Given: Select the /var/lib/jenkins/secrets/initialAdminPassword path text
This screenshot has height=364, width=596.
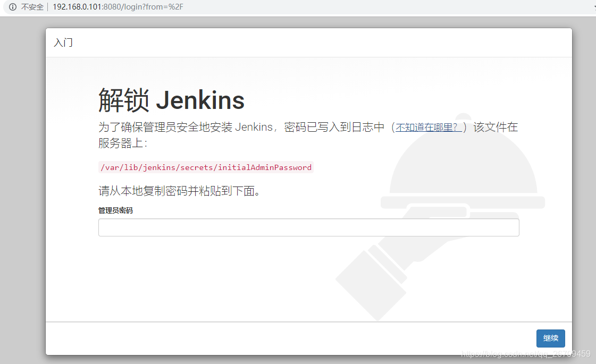Looking at the screenshot, I should (206, 167).
